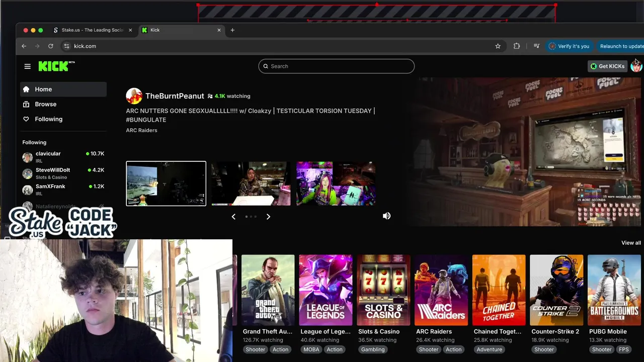
Task: Select first featured stream thumbnail
Action: click(x=166, y=184)
